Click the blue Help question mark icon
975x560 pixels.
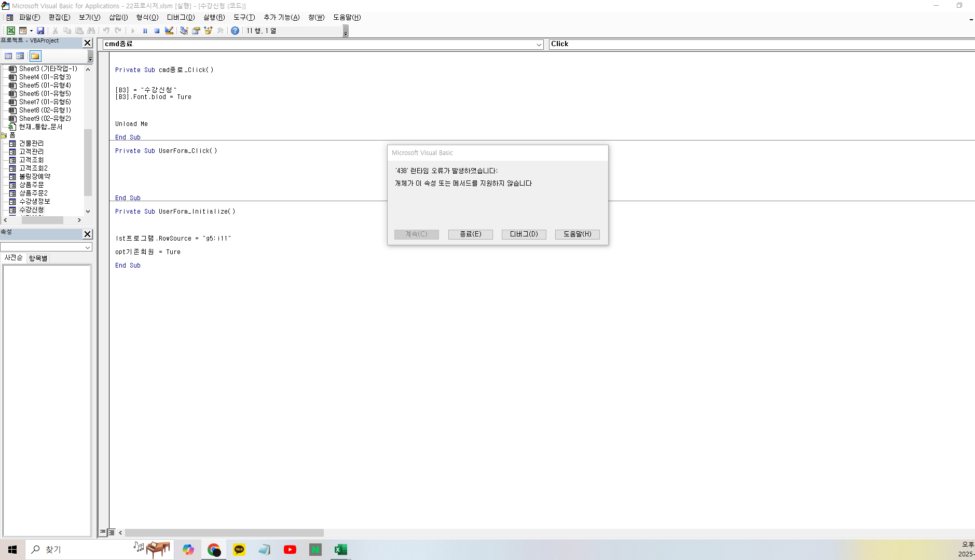click(235, 31)
